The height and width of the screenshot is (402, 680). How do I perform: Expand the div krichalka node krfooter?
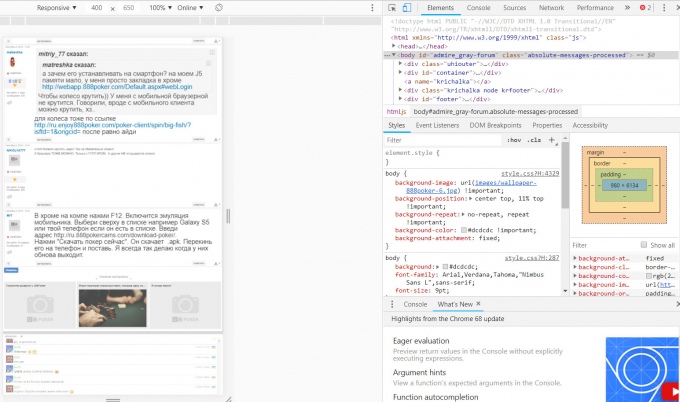tap(400, 90)
